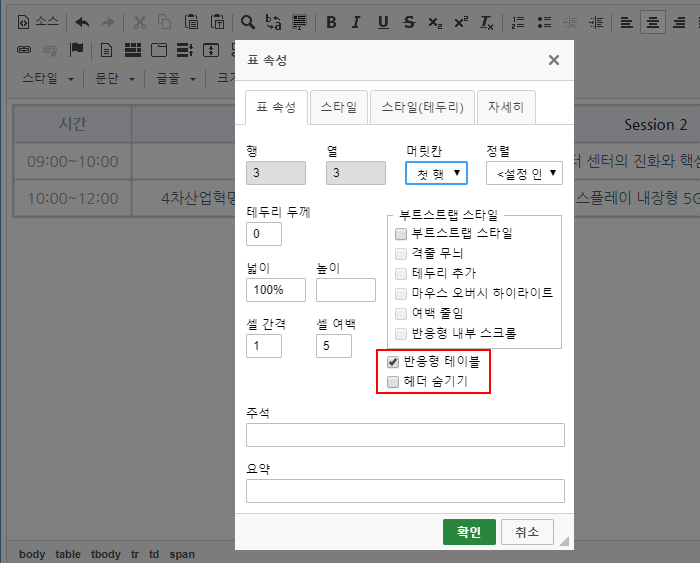Click the Increase Indent icon
Viewport: 700px width, 563px height.
[x=596, y=22]
